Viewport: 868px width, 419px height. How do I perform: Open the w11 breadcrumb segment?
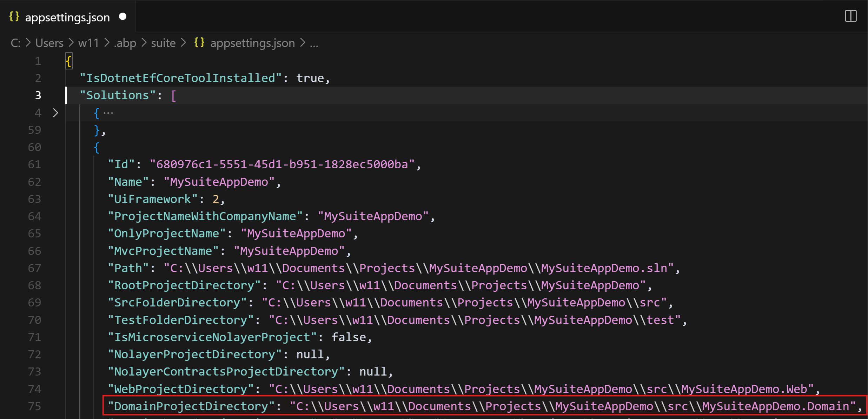click(88, 43)
